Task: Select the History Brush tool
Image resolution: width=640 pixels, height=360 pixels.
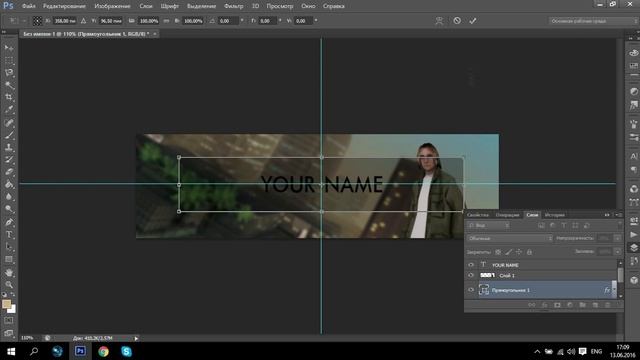Action: (9, 160)
